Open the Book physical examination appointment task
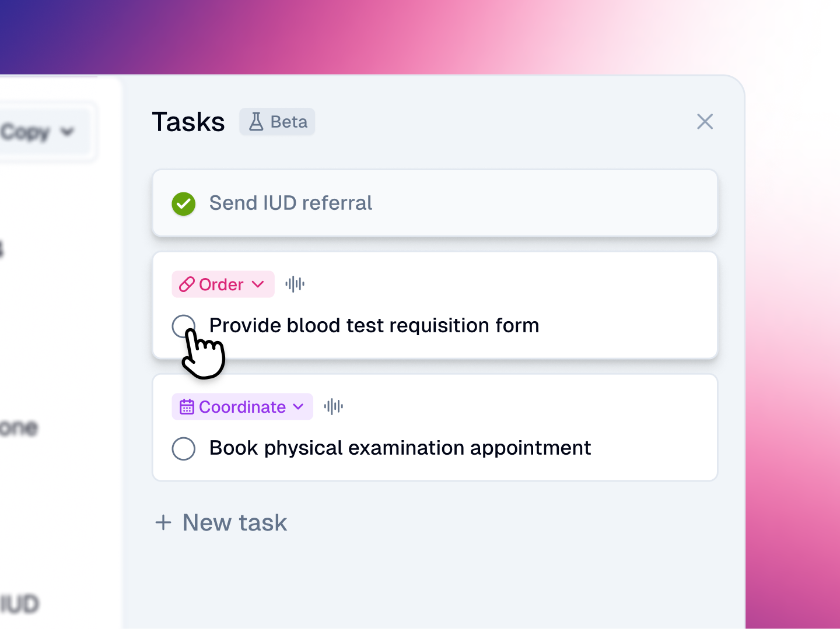Viewport: 840px width, 629px height. (x=400, y=448)
